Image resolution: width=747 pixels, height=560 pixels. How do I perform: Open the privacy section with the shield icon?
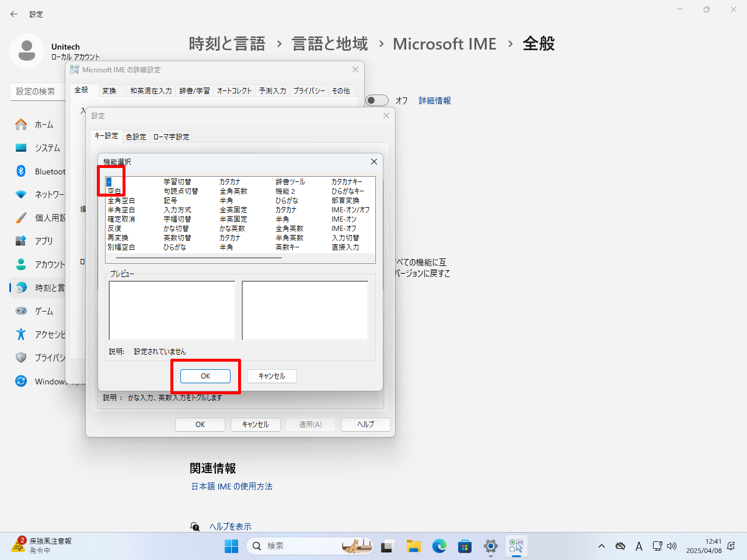pyautogui.click(x=39, y=358)
